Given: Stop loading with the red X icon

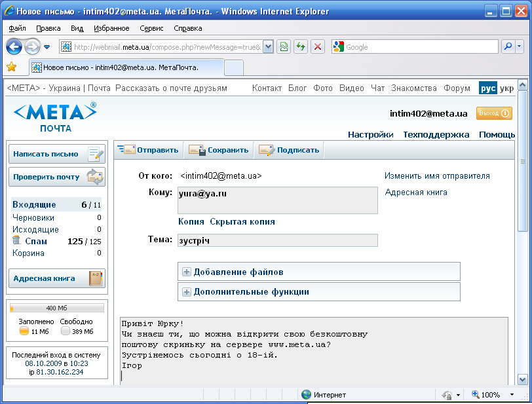Looking at the screenshot, I should coord(318,46).
